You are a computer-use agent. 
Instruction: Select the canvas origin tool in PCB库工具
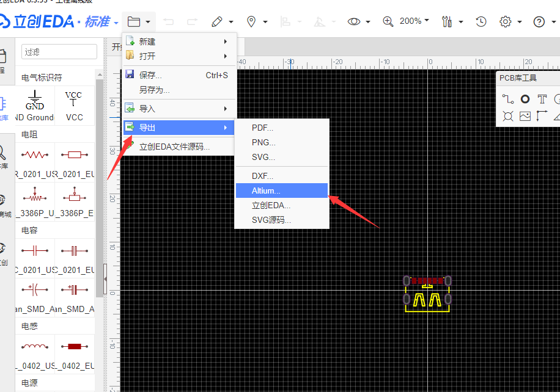point(542,116)
